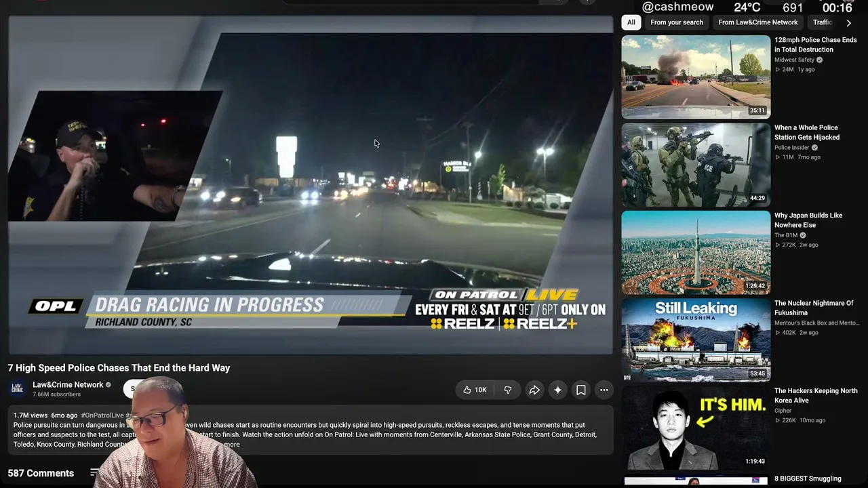Viewport: 868px width, 488px height.
Task: Click the '44:29' duration badge
Action: (757, 198)
